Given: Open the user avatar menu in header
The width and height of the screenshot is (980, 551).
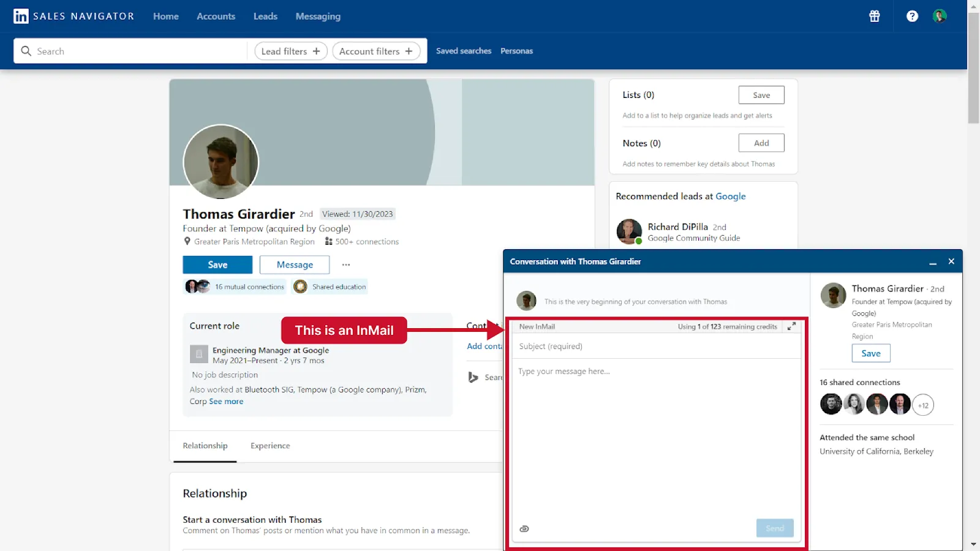Looking at the screenshot, I should coord(940,16).
